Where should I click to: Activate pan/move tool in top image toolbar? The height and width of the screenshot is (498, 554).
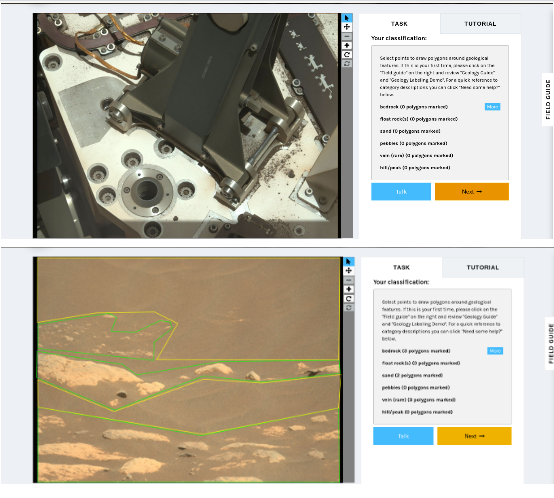pyautogui.click(x=347, y=27)
